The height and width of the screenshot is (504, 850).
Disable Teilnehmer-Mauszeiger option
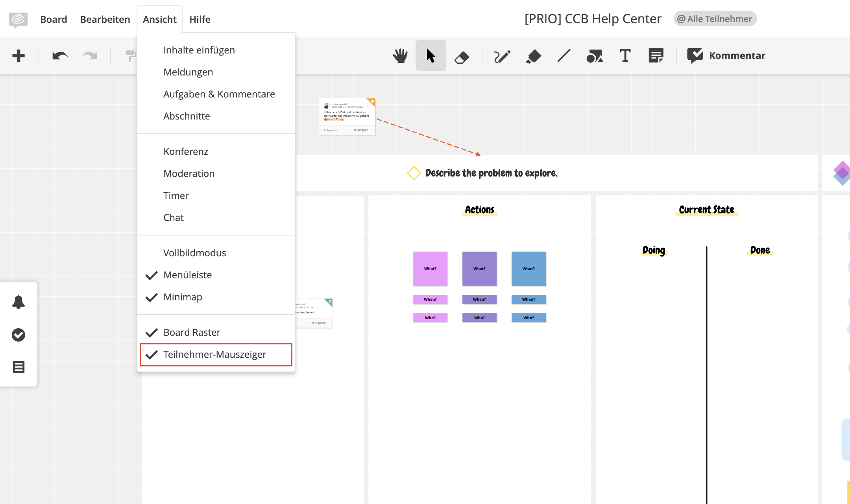pos(214,355)
